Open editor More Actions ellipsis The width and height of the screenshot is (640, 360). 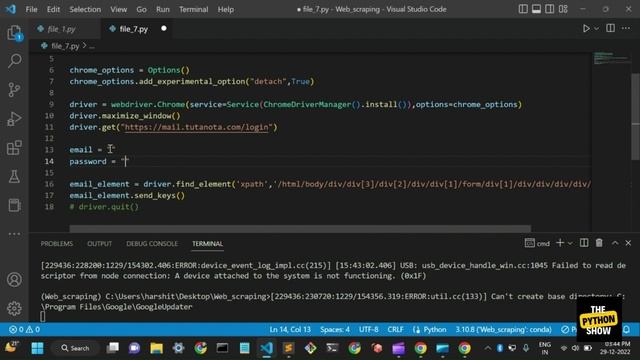click(x=626, y=28)
